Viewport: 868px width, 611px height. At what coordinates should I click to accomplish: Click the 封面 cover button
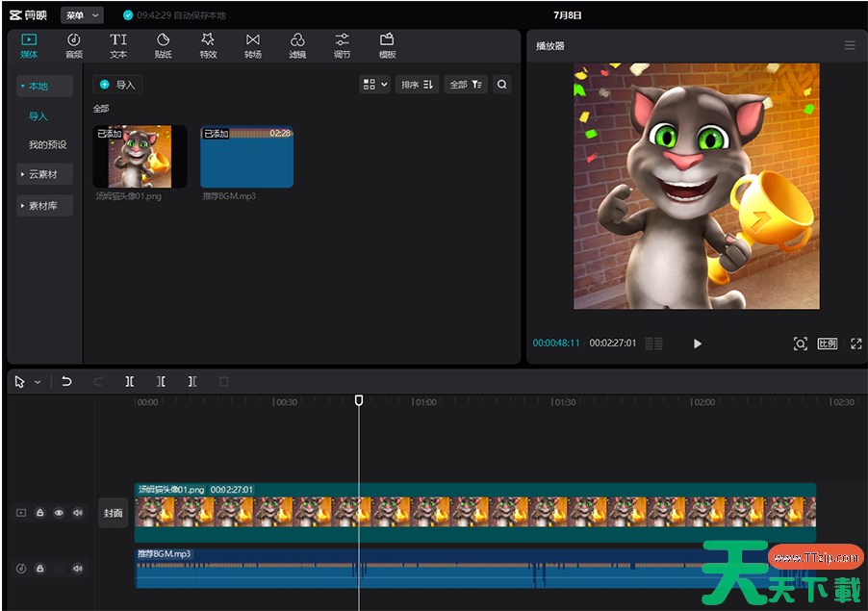click(113, 513)
